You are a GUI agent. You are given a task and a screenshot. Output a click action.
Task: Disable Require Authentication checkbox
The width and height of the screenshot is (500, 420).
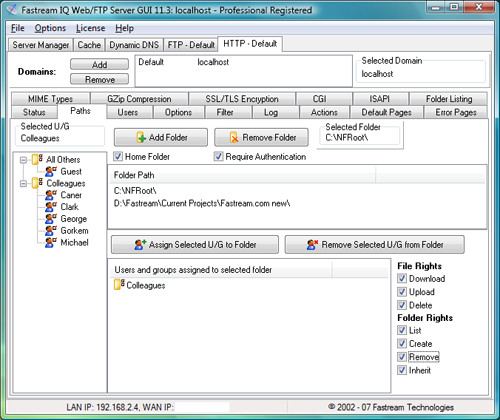(x=218, y=156)
